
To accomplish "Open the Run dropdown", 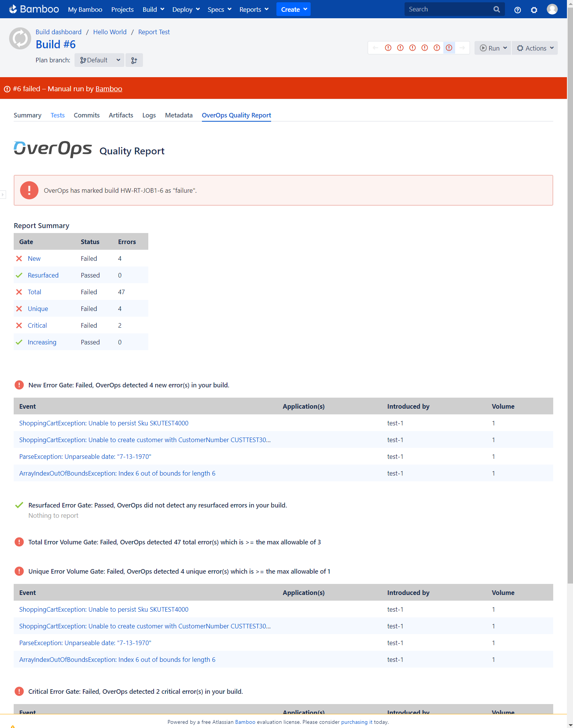I will pyautogui.click(x=493, y=48).
